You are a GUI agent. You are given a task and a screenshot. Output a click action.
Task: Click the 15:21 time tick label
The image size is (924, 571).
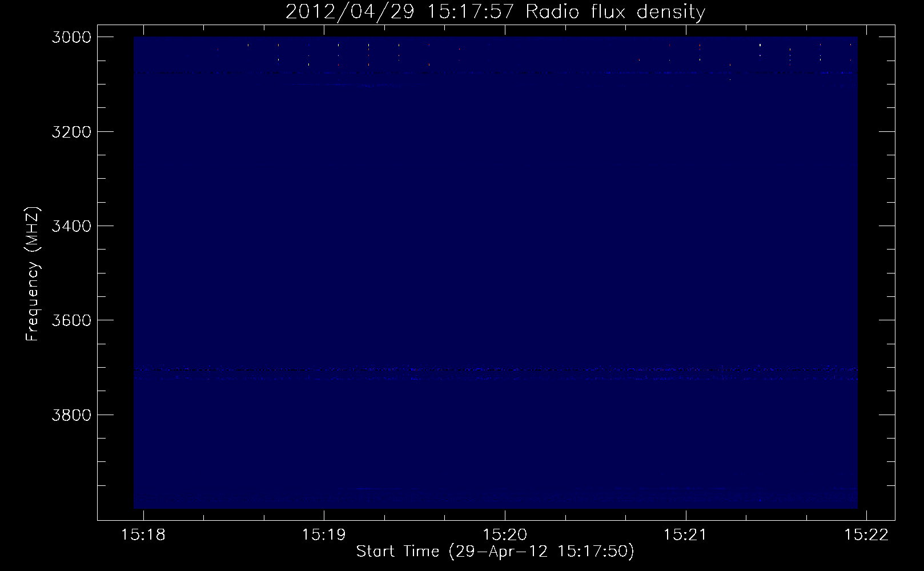click(685, 535)
